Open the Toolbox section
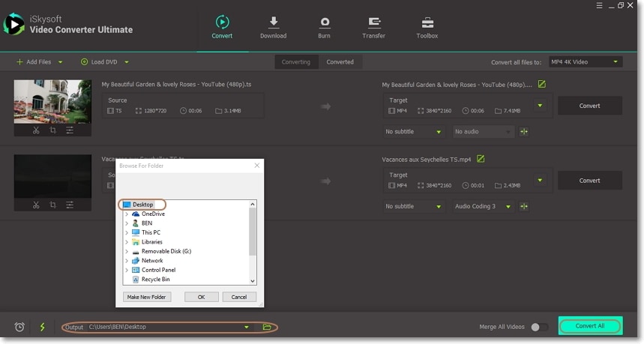The image size is (644, 344). (x=427, y=27)
